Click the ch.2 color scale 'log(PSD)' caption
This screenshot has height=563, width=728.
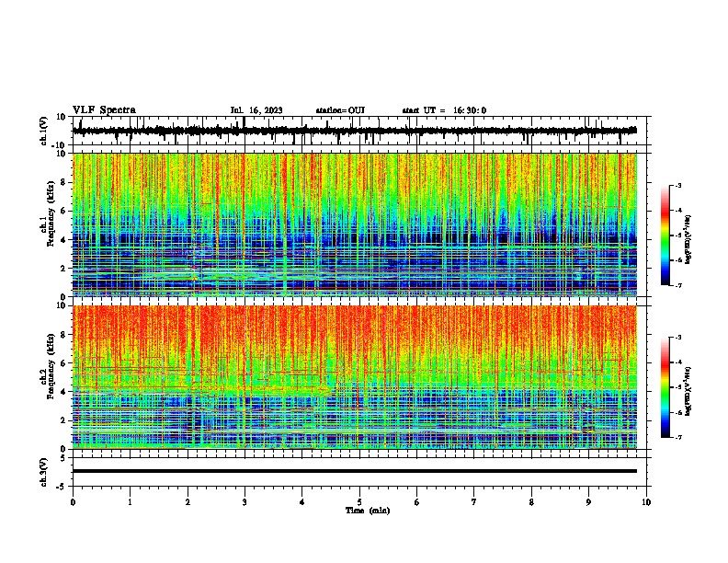coord(688,391)
